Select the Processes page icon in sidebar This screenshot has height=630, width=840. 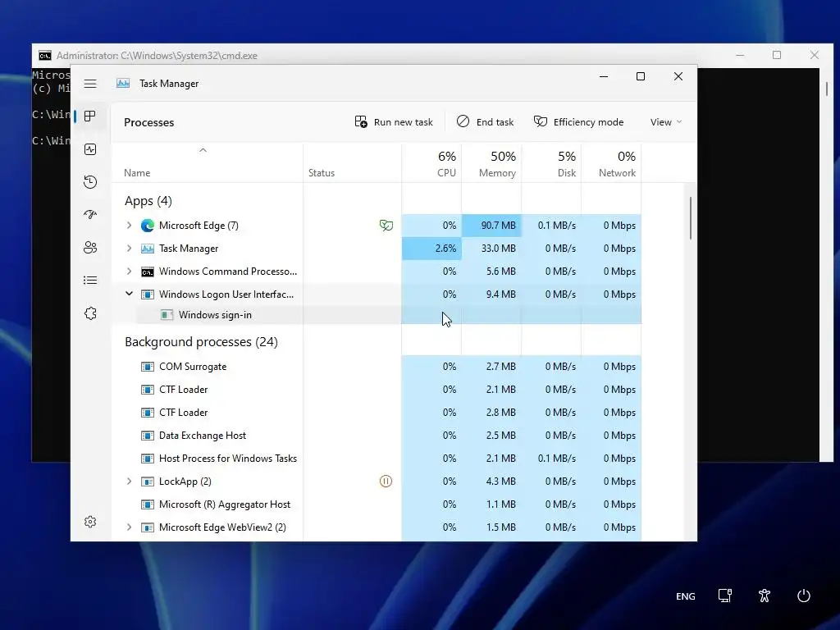click(90, 116)
